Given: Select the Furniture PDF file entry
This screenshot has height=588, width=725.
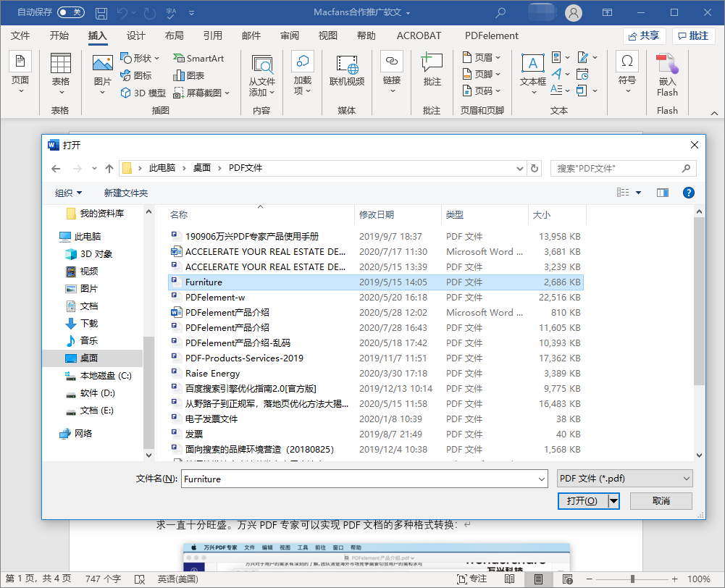Looking at the screenshot, I should 201,282.
